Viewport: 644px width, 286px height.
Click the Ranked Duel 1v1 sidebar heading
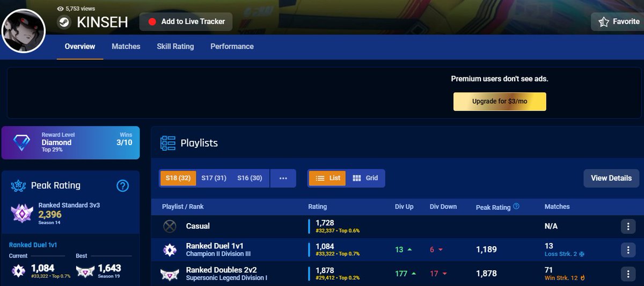click(x=33, y=245)
